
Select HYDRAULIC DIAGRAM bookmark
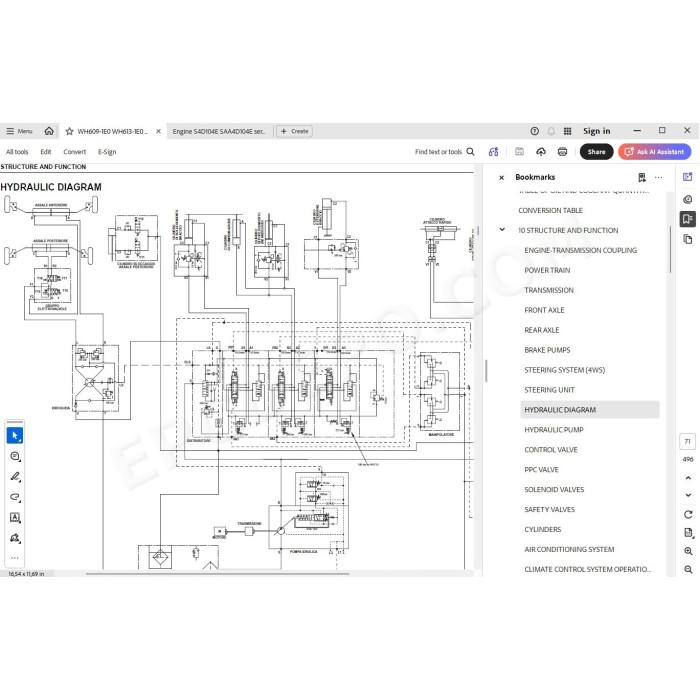pos(589,410)
